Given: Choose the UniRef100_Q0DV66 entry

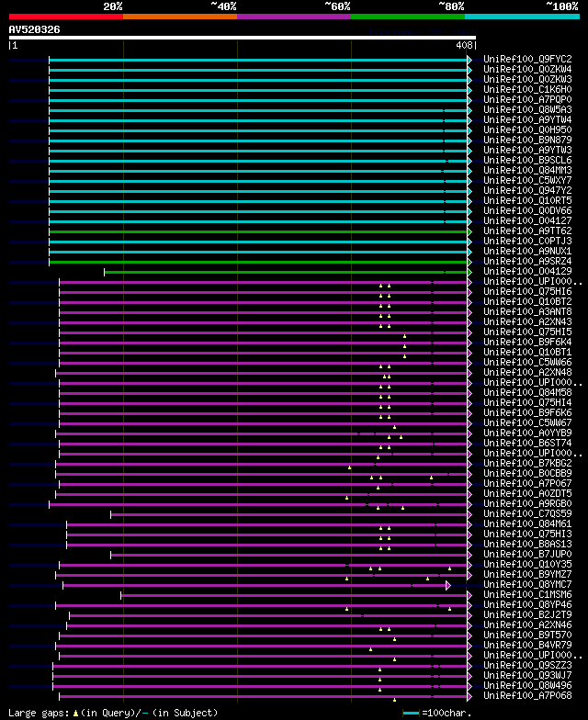Looking at the screenshot, I should (x=527, y=211).
